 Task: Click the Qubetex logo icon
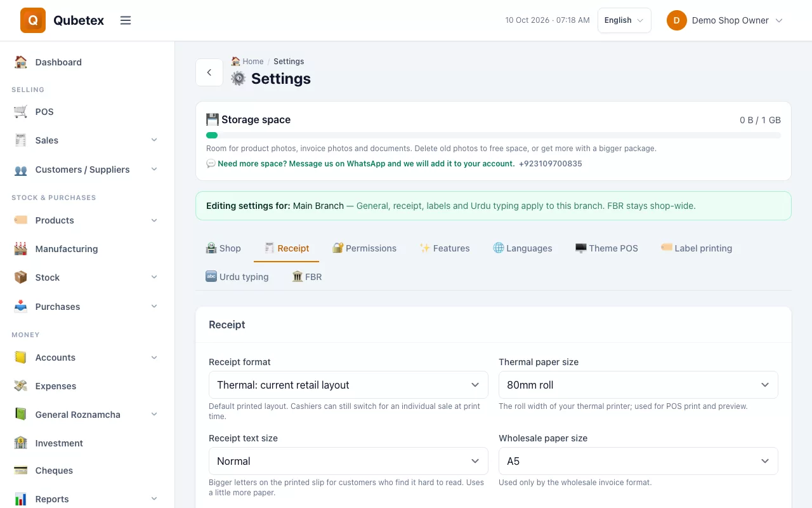click(33, 20)
